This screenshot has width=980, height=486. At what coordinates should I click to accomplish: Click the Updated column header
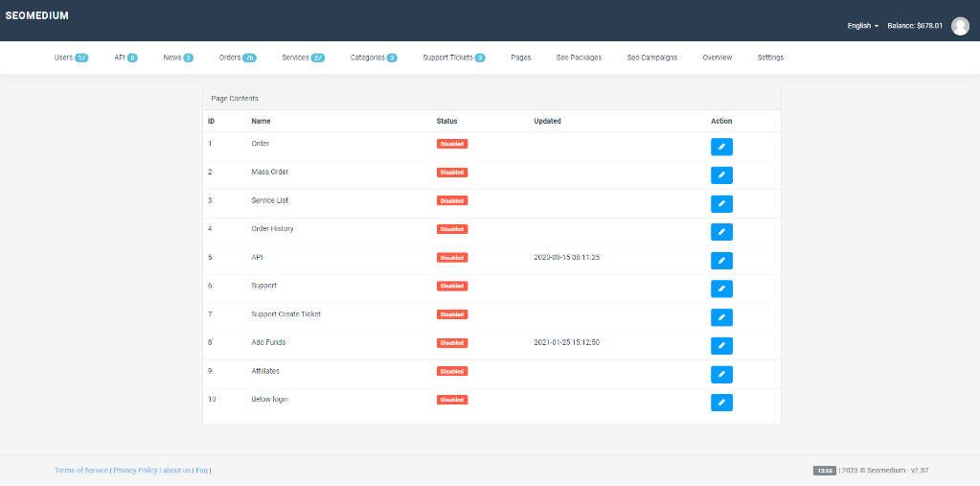click(x=548, y=121)
